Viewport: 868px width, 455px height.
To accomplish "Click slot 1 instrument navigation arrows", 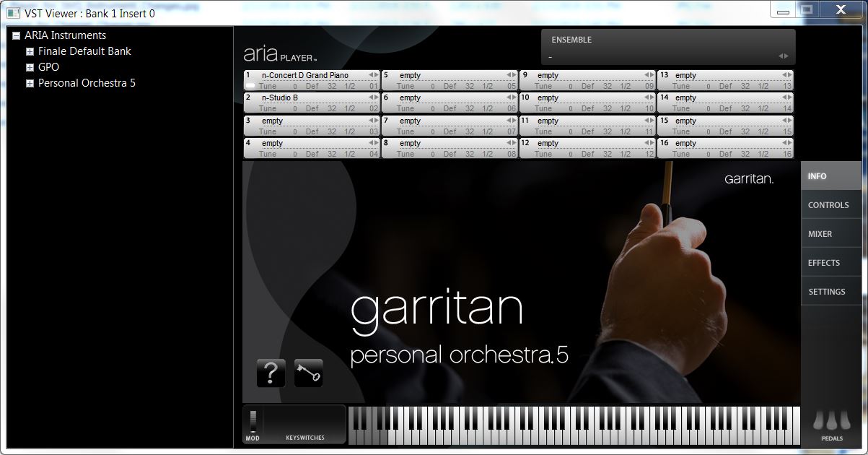I will click(x=373, y=75).
